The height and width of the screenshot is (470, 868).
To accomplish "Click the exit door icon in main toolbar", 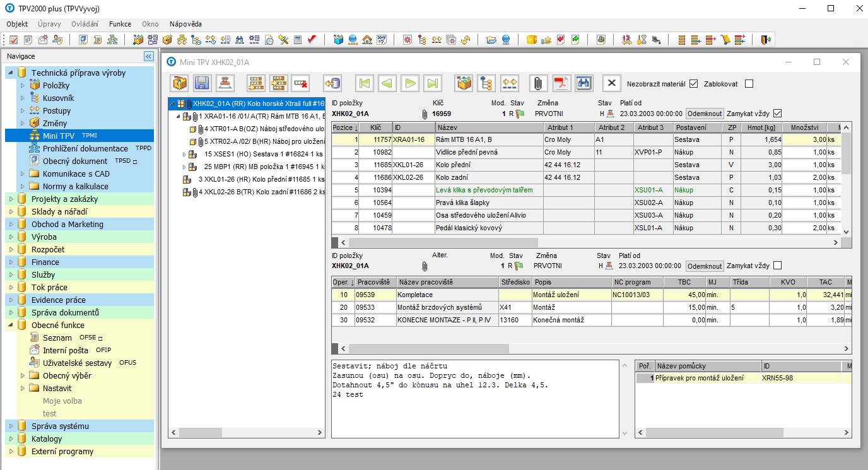I will click(766, 40).
